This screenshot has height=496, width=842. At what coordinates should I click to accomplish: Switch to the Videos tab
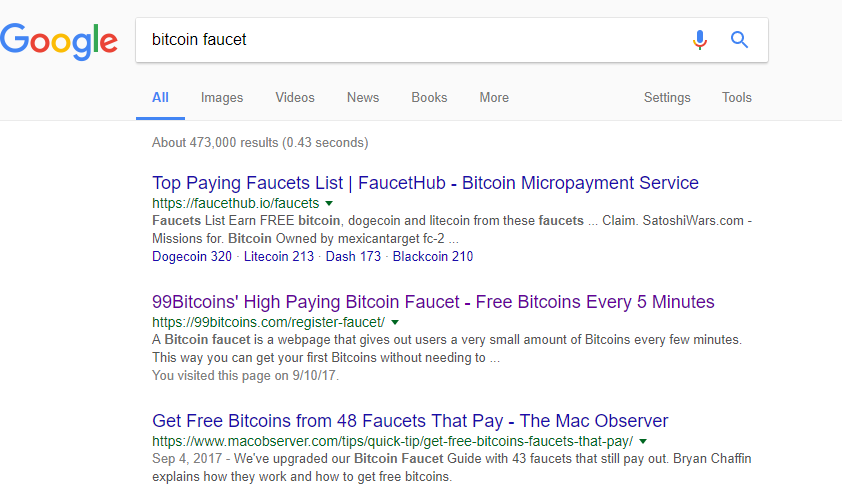pos(295,98)
